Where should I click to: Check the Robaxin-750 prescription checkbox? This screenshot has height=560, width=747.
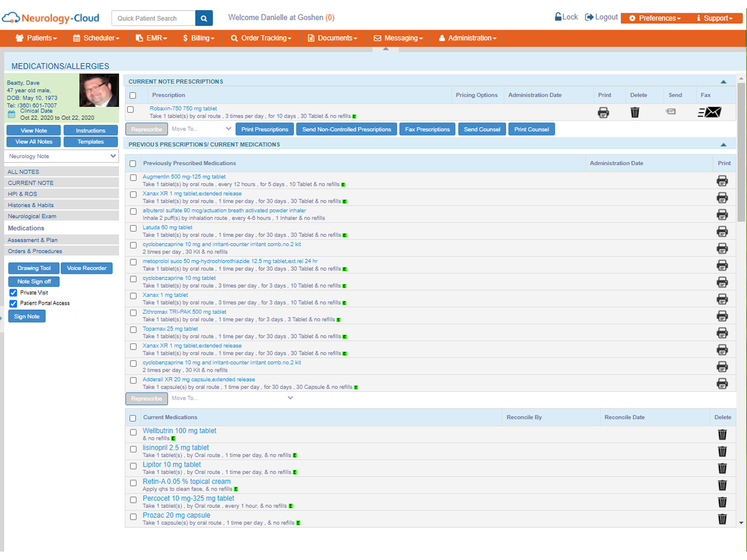coord(131,110)
